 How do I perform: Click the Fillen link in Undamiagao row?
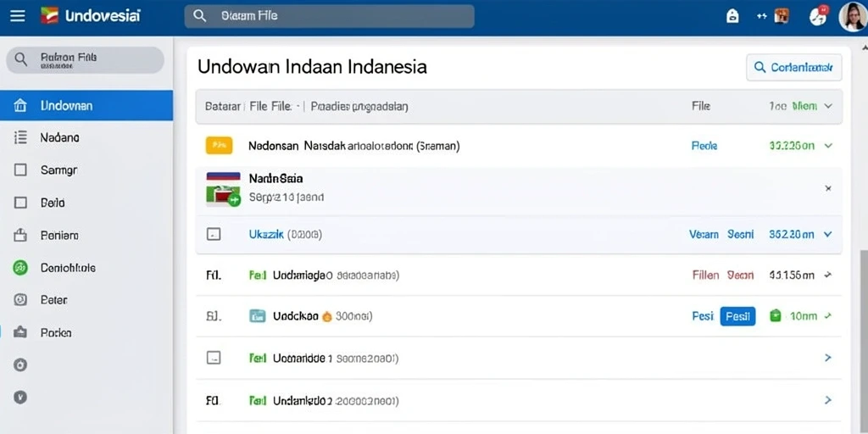[x=706, y=275]
